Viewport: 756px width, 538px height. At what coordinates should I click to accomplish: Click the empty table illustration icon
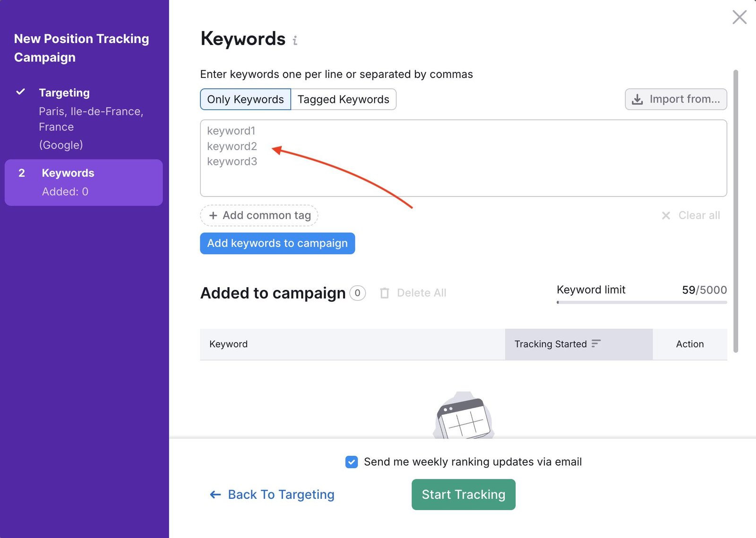[464, 416]
